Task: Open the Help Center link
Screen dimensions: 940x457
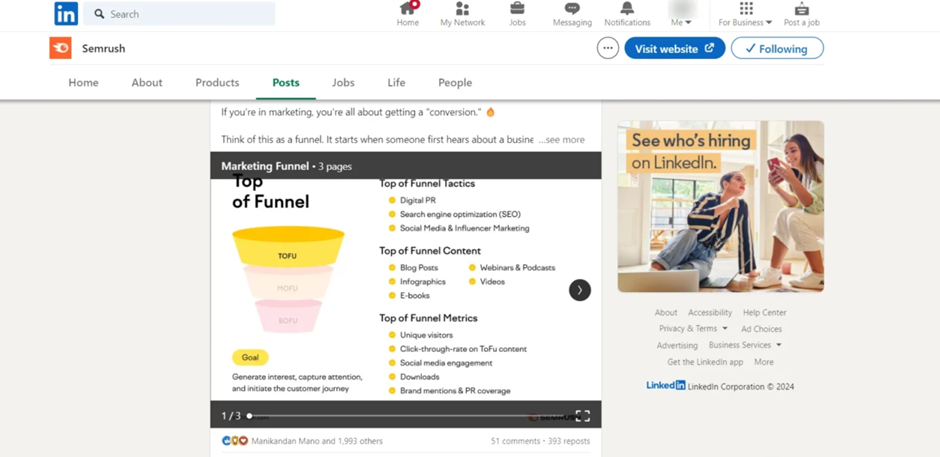Action: [764, 312]
